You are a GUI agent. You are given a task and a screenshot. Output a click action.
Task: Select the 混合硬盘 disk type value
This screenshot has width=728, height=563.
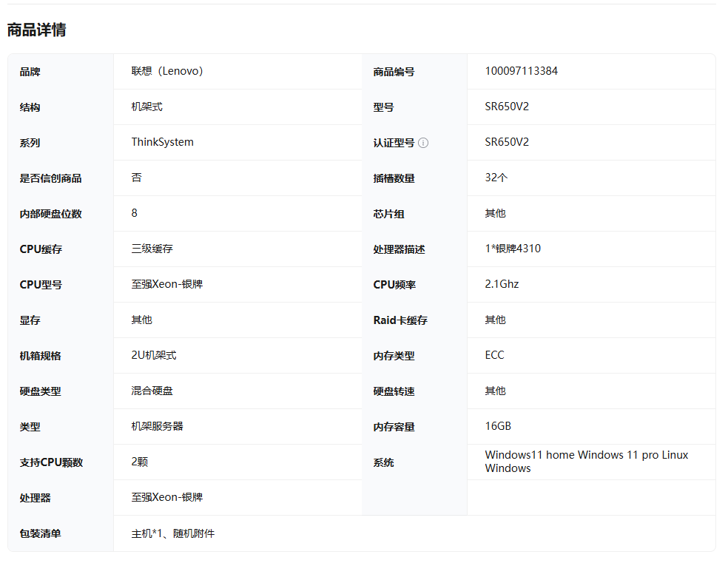(152, 391)
